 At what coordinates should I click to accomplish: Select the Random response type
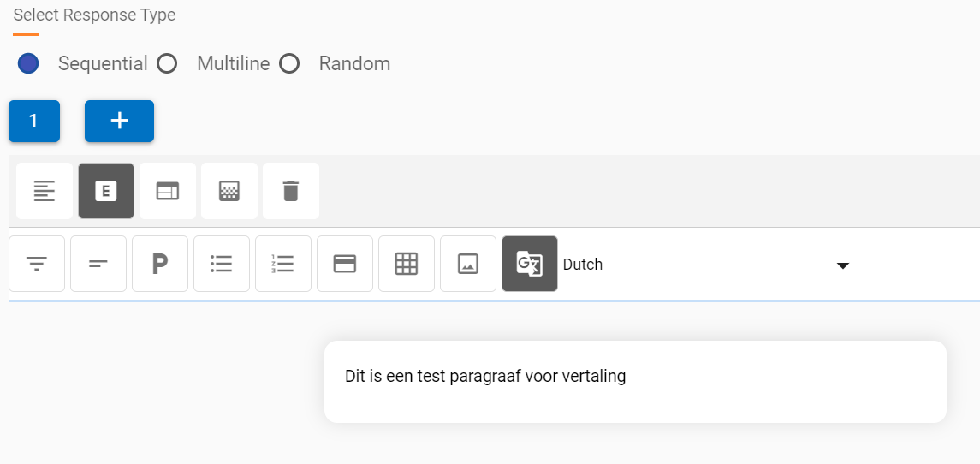(x=290, y=63)
